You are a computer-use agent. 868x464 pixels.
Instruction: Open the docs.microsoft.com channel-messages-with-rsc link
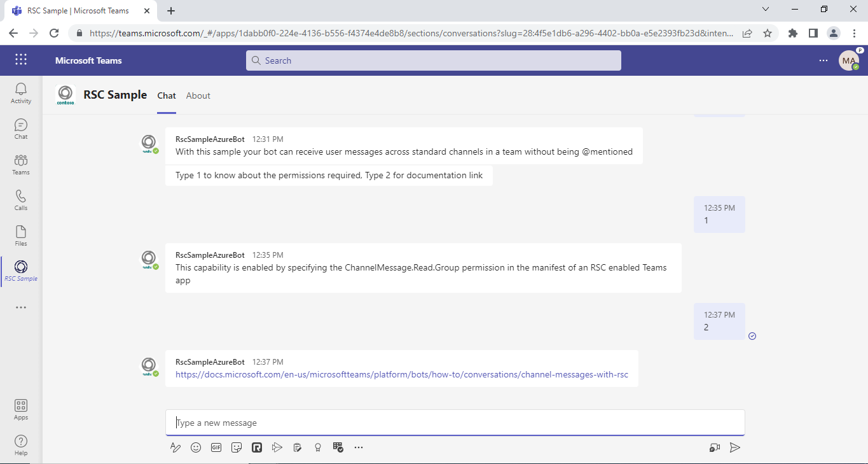[402, 374]
